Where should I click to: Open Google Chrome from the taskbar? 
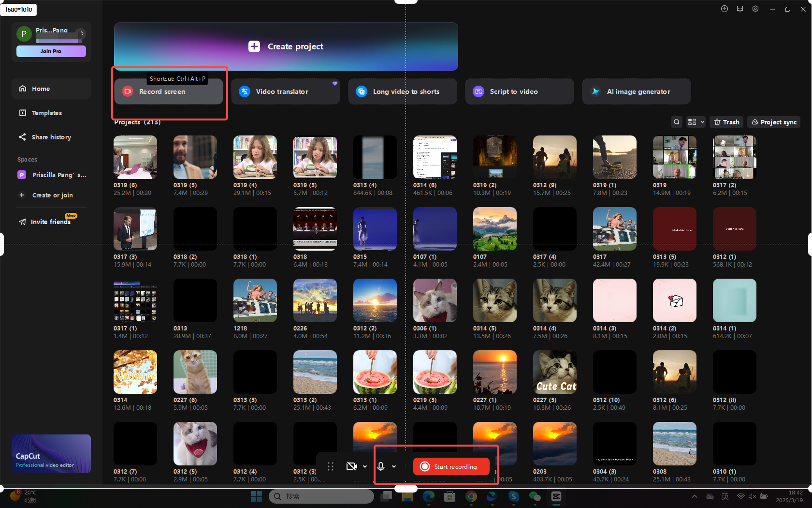(471, 496)
